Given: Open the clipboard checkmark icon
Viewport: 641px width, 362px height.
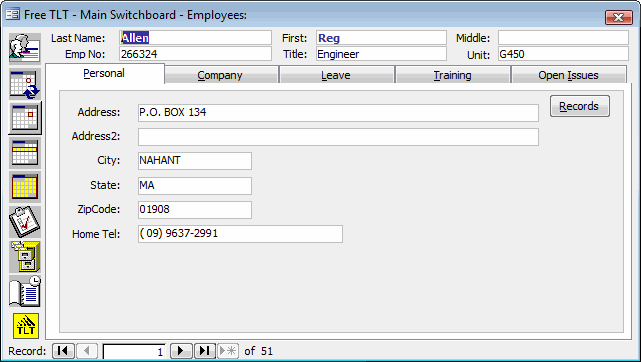Looking at the screenshot, I should point(25,222).
